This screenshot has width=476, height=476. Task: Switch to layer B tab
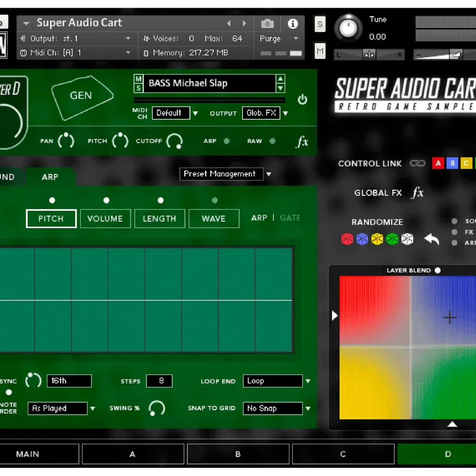[238, 454]
